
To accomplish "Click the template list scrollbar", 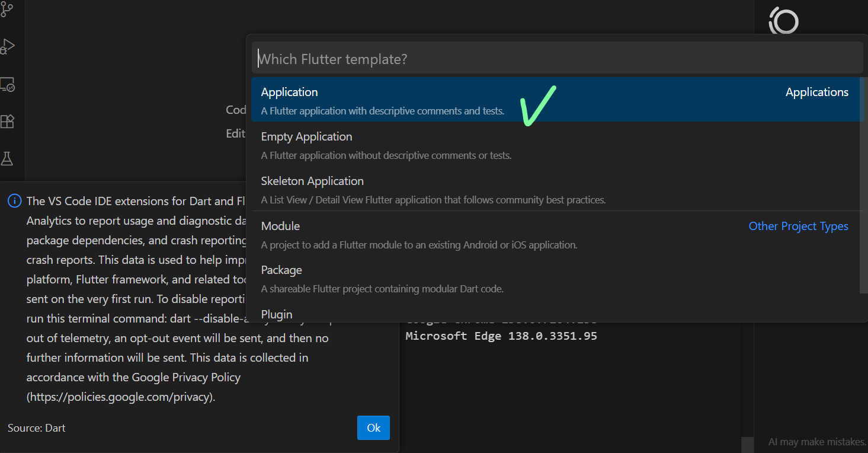I will pos(863,184).
